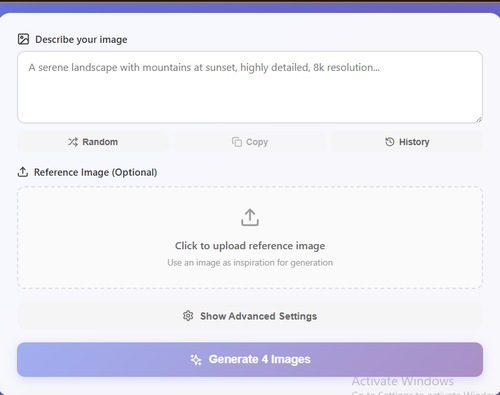This screenshot has height=395, width=500.
Task: Expand Show Advanced Settings
Action: point(250,316)
